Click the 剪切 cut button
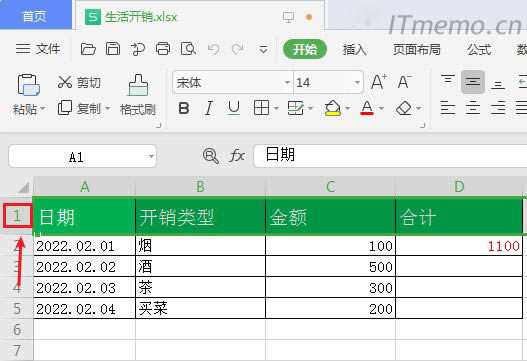 [x=79, y=82]
